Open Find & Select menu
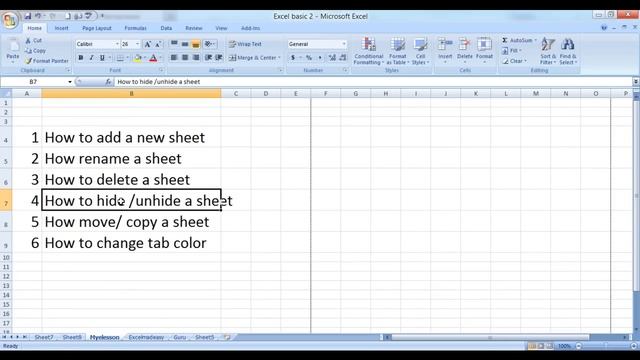Viewport: 640px width, 360px height. click(x=568, y=51)
